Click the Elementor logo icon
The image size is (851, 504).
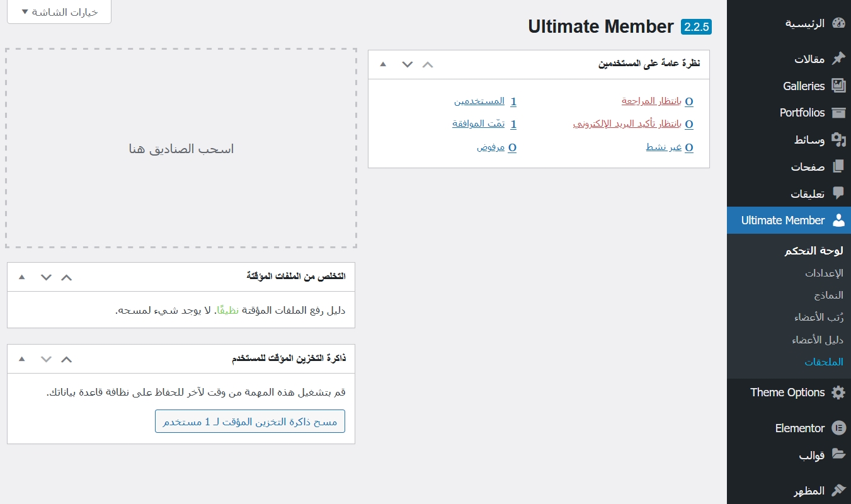click(x=838, y=428)
